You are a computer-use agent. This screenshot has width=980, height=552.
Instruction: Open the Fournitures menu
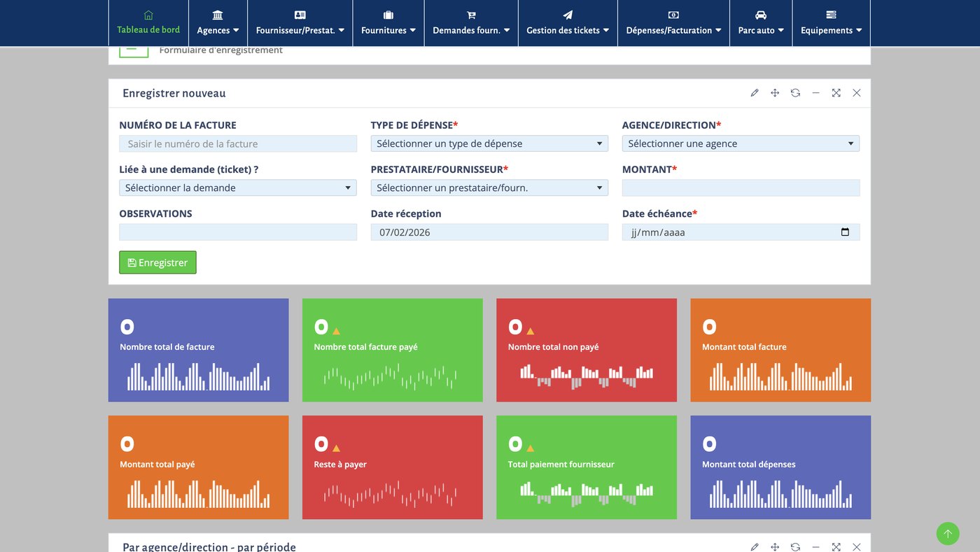pos(388,23)
